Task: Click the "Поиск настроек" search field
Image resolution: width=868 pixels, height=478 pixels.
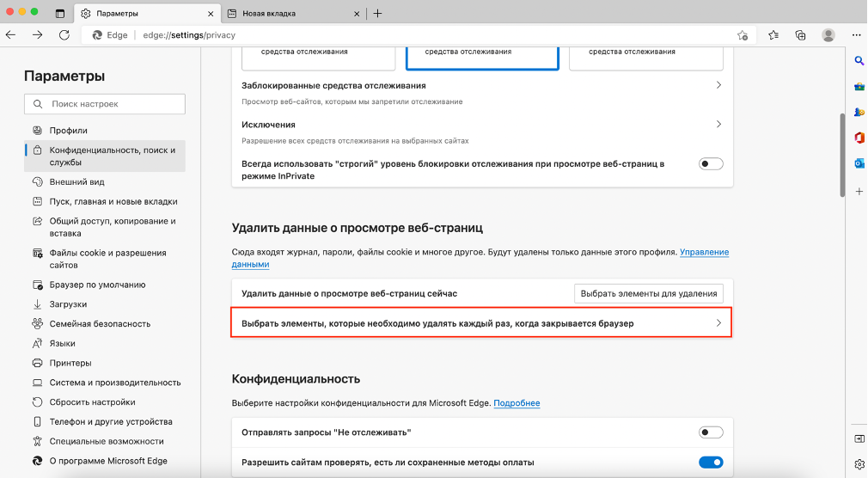Action: click(105, 104)
